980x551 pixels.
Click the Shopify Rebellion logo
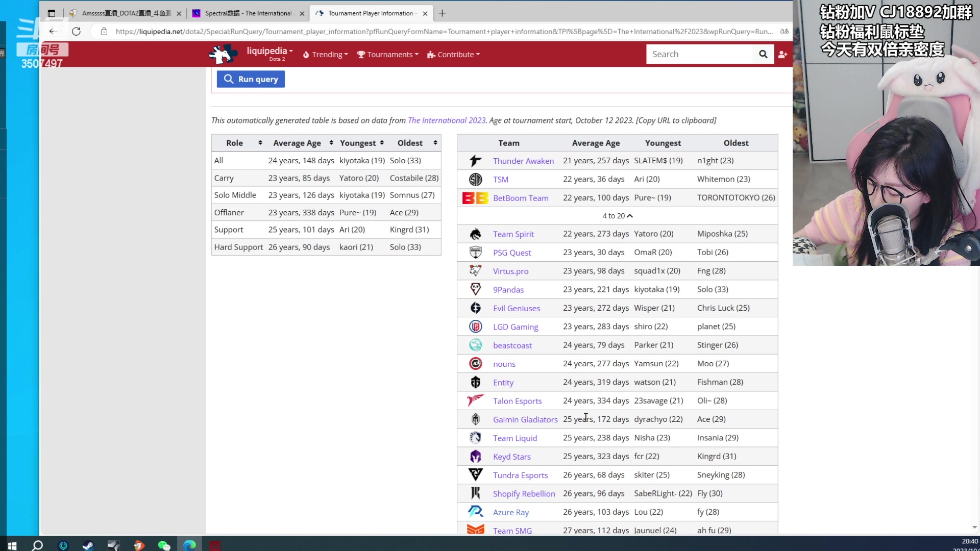click(475, 493)
